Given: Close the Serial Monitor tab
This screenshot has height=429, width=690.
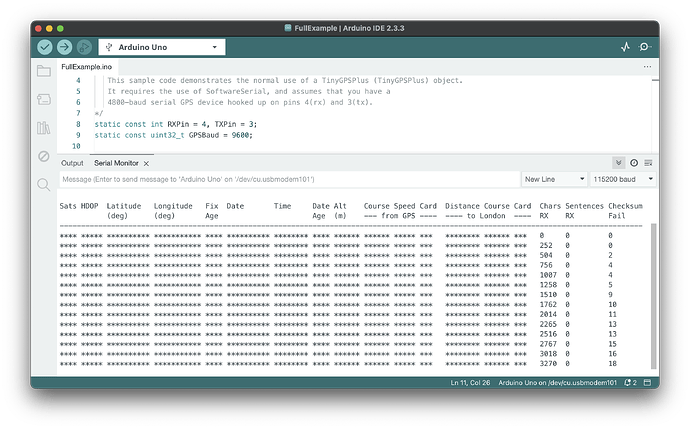Looking at the screenshot, I should 146,163.
